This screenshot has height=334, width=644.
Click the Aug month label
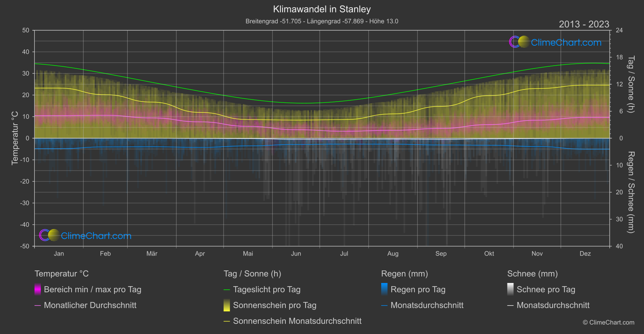coord(393,253)
